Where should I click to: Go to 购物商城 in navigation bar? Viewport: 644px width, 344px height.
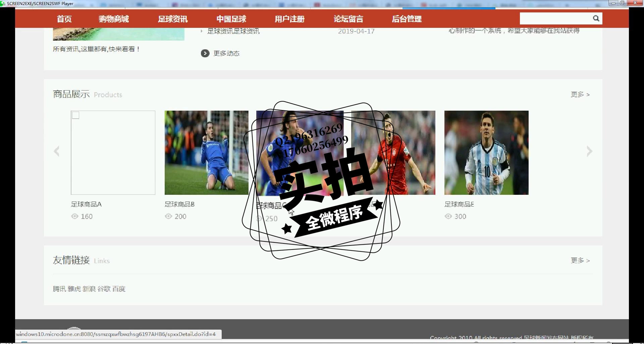114,19
